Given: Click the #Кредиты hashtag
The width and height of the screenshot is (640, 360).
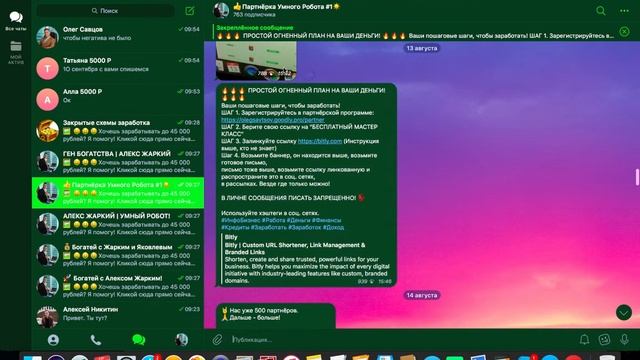Looking at the screenshot, I should (x=235, y=227).
